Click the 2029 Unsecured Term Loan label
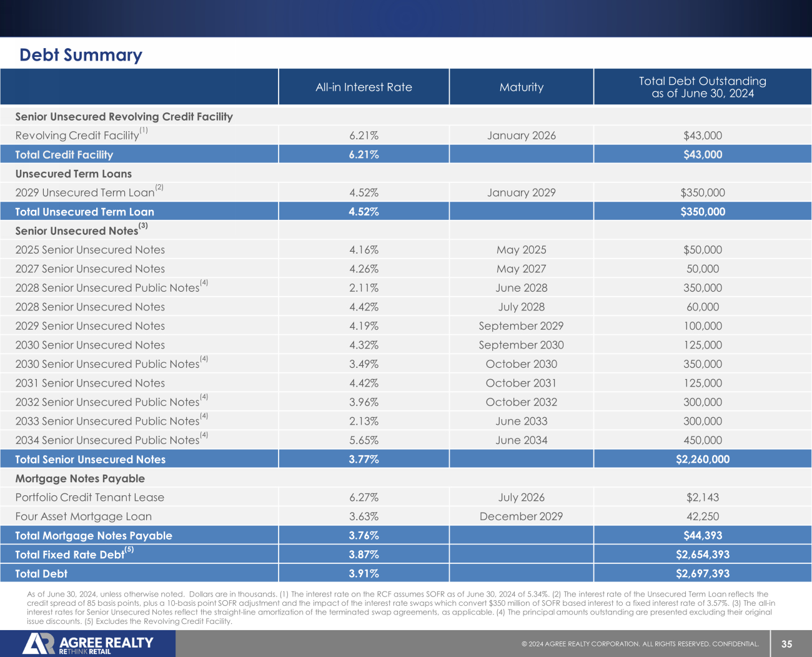Viewport: 812px width, 657px height. tap(84, 193)
